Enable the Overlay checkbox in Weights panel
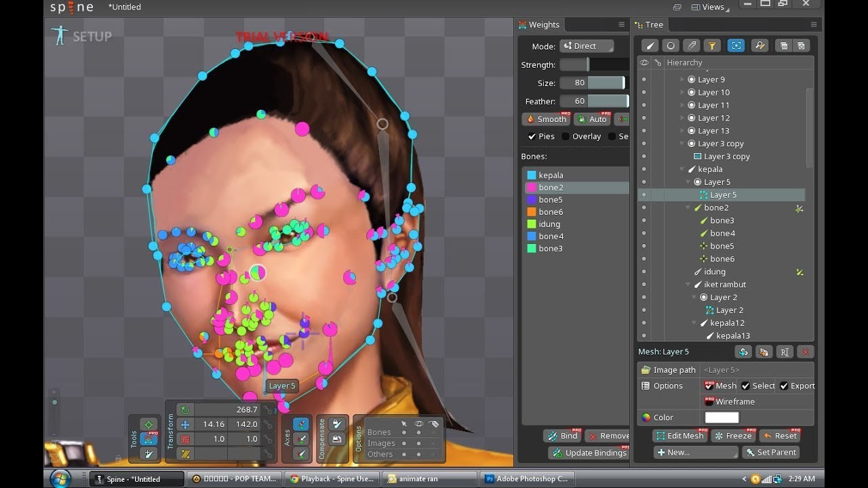 point(567,136)
